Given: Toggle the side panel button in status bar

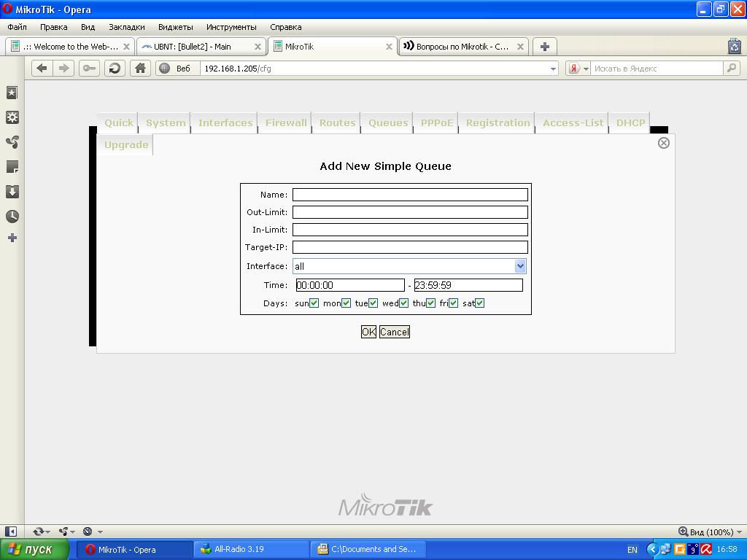Looking at the screenshot, I should pos(10,532).
